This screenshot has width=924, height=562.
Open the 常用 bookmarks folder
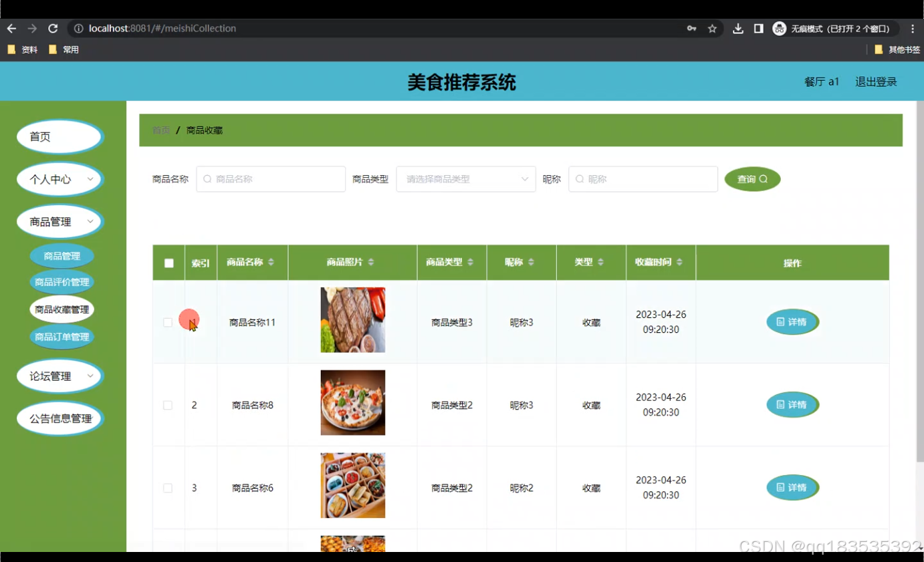64,49
